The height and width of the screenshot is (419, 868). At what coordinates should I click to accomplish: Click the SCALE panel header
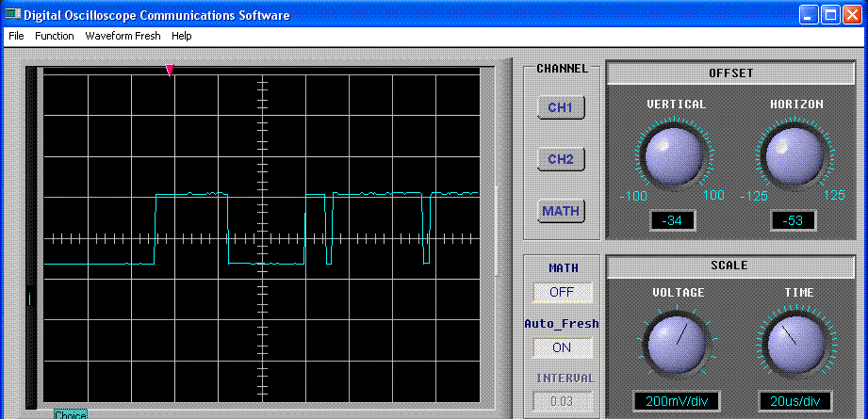tap(730, 266)
